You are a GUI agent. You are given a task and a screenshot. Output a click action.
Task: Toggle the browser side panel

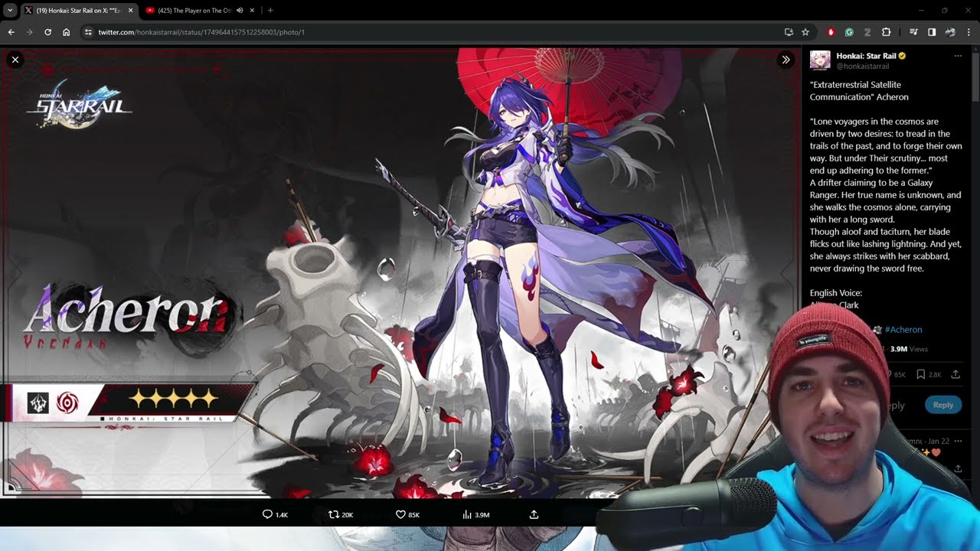[x=932, y=32]
